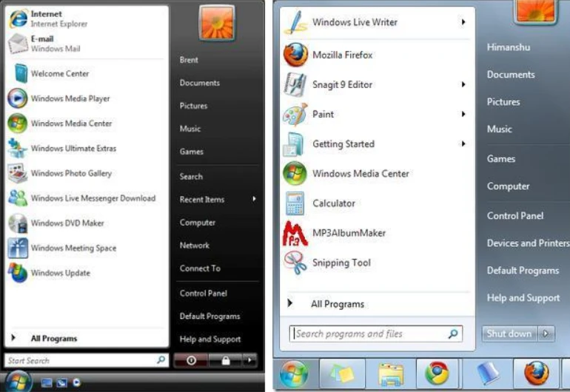Open Windows Mail E-mail icon
570x392 pixels.
click(19, 44)
